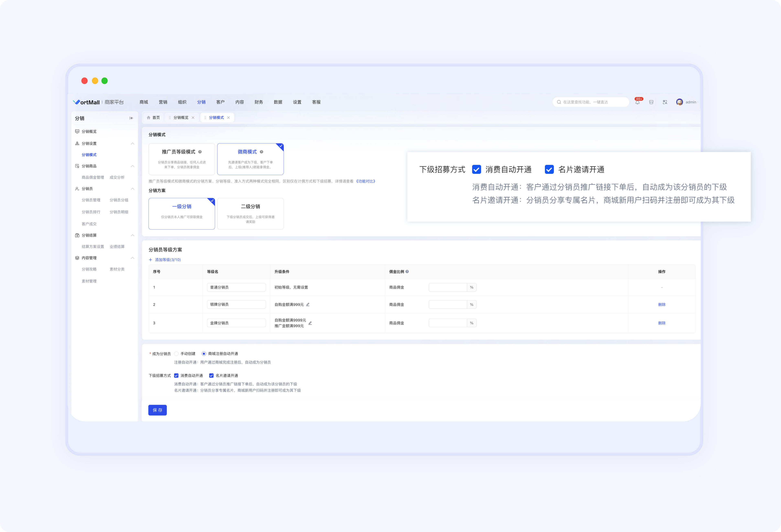Click the plus icon of 添加等级
The height and width of the screenshot is (532, 781).
(x=151, y=260)
